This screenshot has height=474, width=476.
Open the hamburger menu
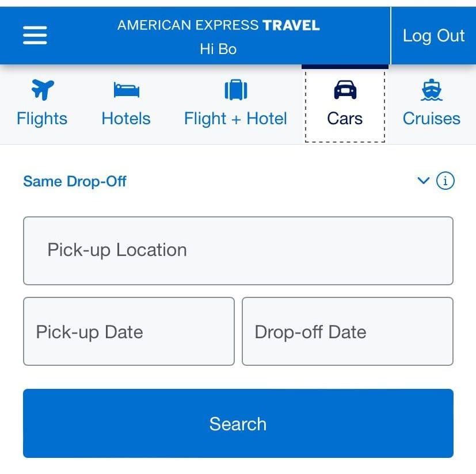[35, 35]
